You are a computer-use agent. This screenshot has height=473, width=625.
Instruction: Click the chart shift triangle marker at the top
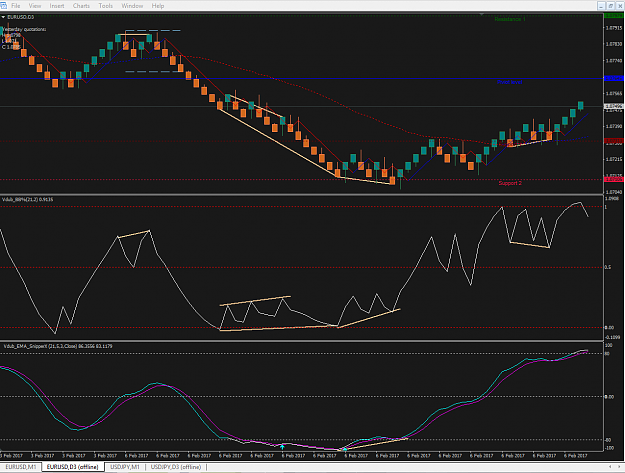pos(482,14)
